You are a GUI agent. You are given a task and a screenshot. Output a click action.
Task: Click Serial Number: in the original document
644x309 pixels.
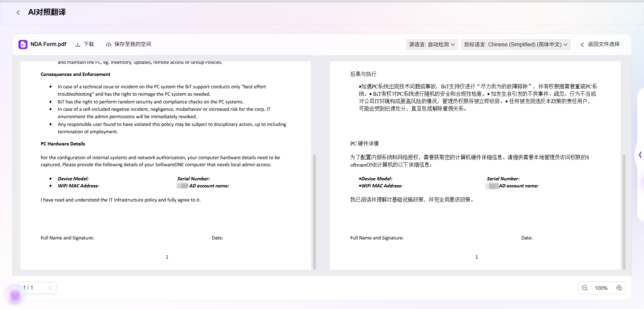point(194,179)
